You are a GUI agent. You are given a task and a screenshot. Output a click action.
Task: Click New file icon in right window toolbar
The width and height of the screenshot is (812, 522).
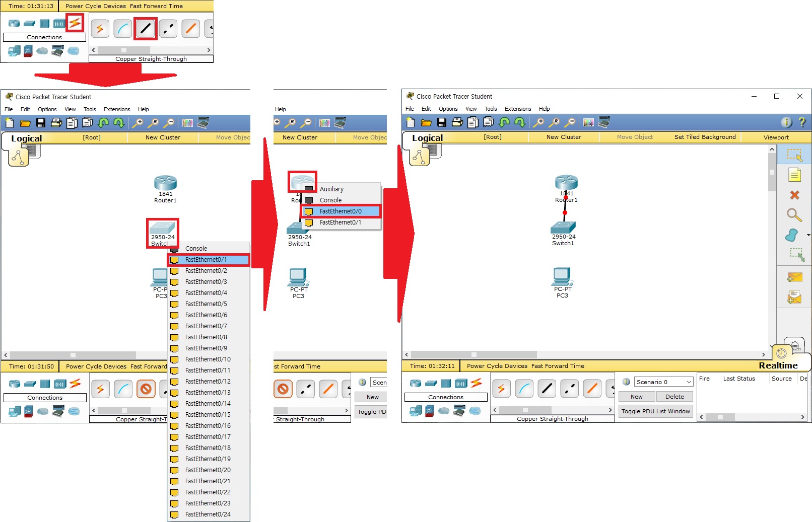point(411,122)
